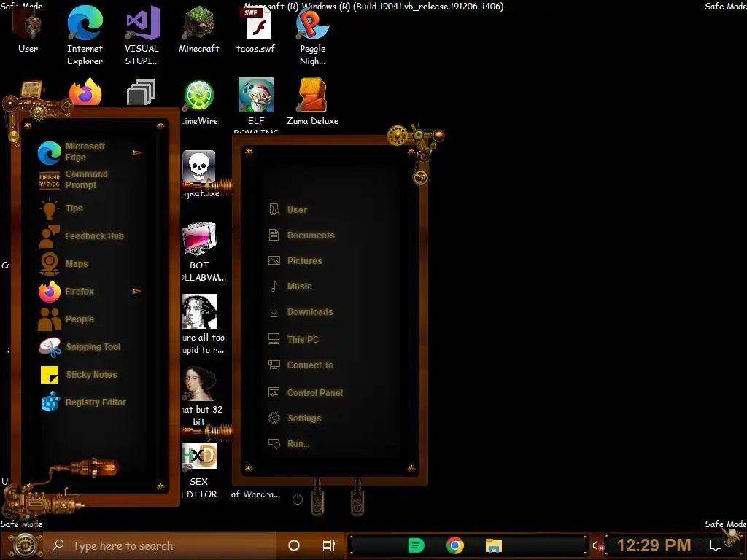Open the Pictures folder link

click(x=295, y=260)
